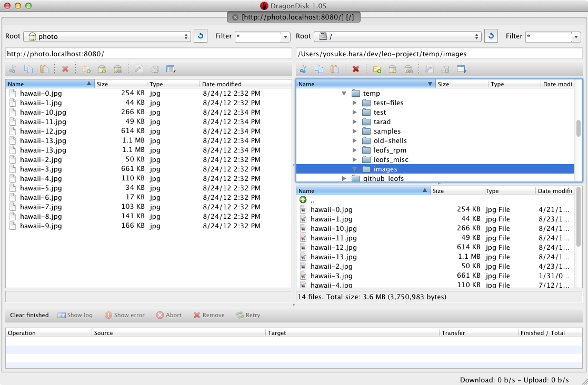This screenshot has width=588, height=385.
Task: Expand the github_leofs folder node
Action: coord(344,178)
